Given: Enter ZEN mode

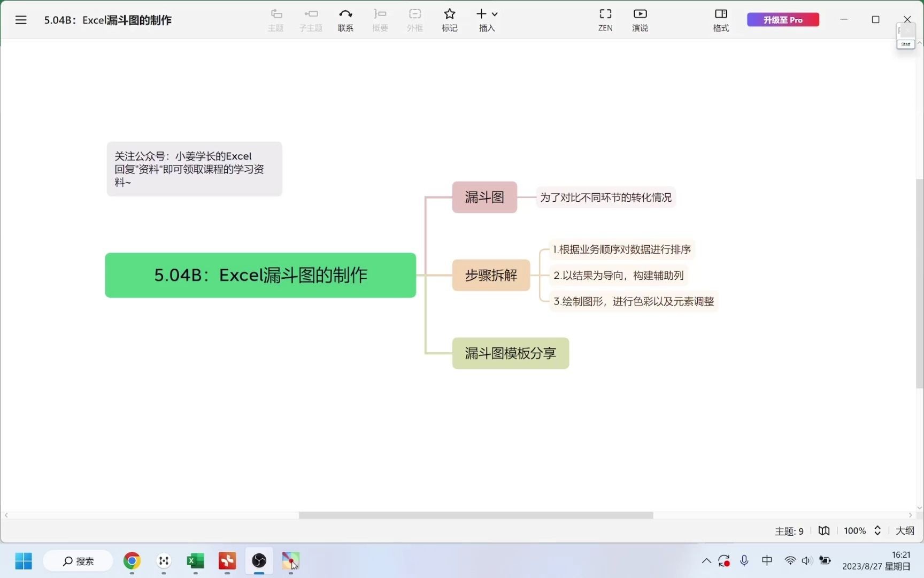Looking at the screenshot, I should point(605,20).
